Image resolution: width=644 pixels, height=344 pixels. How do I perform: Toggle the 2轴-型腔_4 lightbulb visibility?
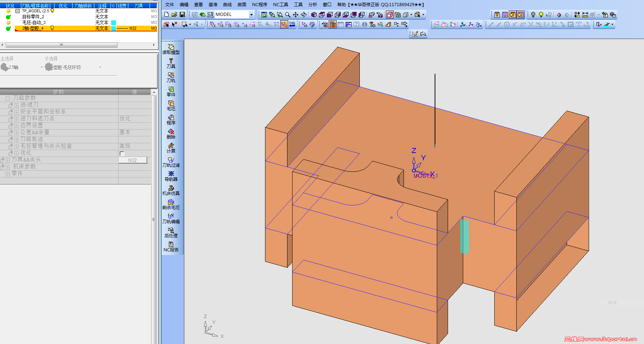click(52, 28)
